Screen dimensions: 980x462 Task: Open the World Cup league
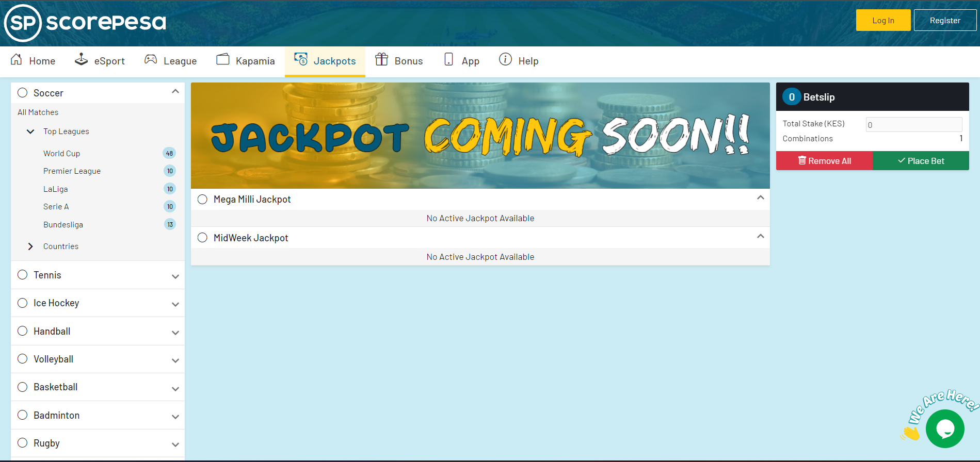point(61,153)
